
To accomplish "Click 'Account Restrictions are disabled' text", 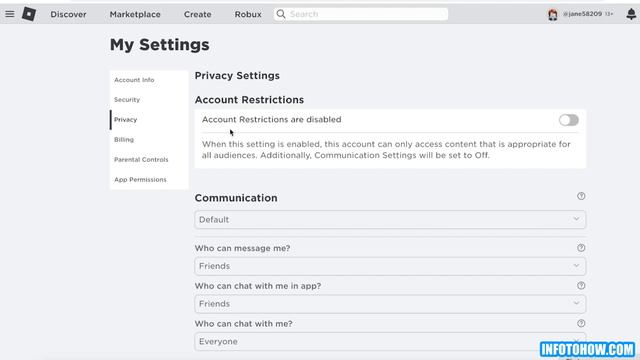I will [271, 120].
